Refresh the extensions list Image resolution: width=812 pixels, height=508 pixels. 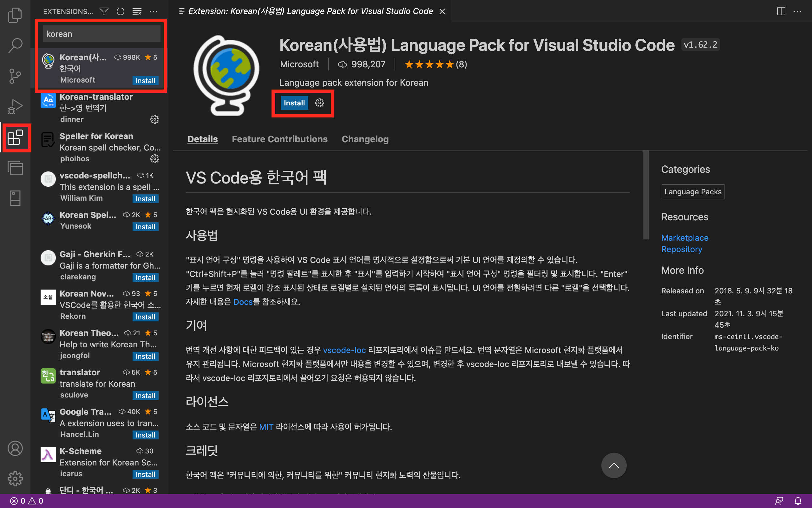pos(120,11)
